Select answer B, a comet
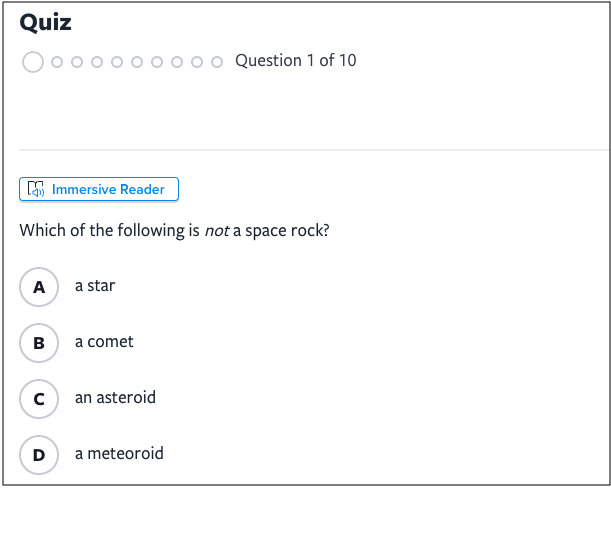 coord(39,343)
